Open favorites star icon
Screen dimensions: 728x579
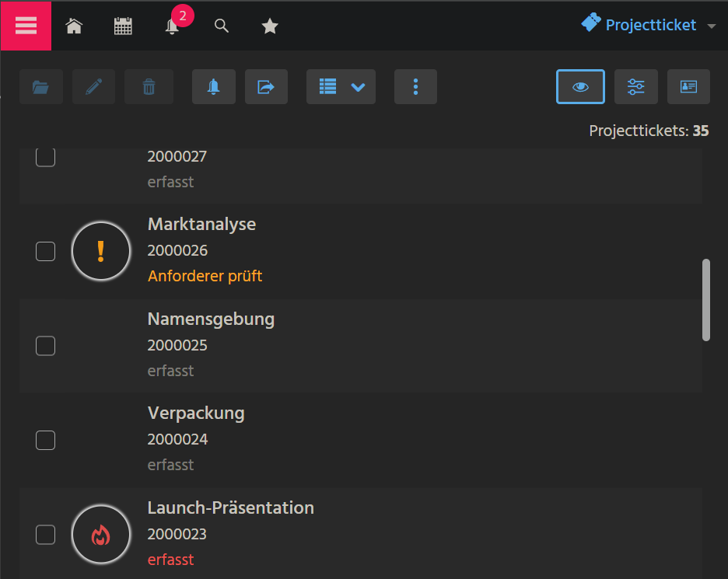coord(270,26)
